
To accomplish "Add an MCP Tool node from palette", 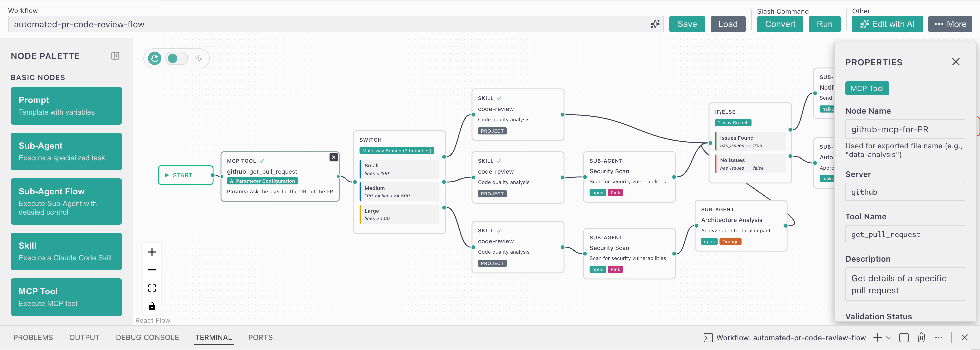I will click(x=66, y=297).
